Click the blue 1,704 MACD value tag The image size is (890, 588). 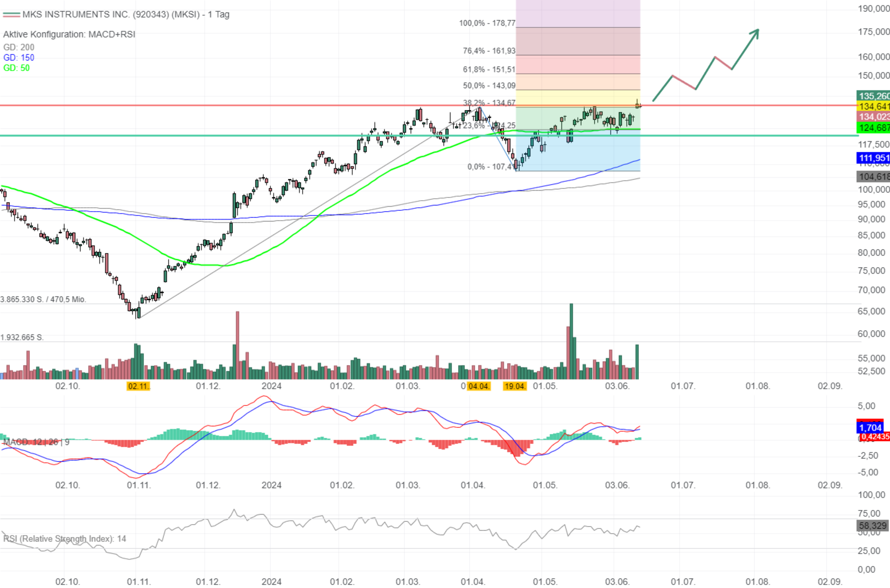point(870,428)
